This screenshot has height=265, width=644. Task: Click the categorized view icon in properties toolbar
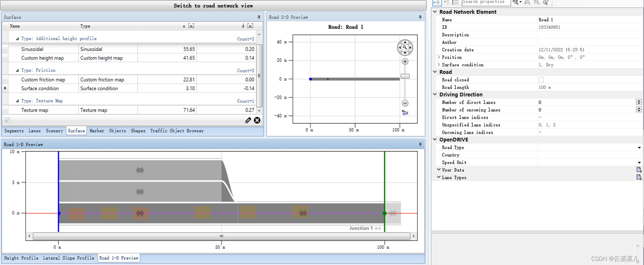[437, 2]
